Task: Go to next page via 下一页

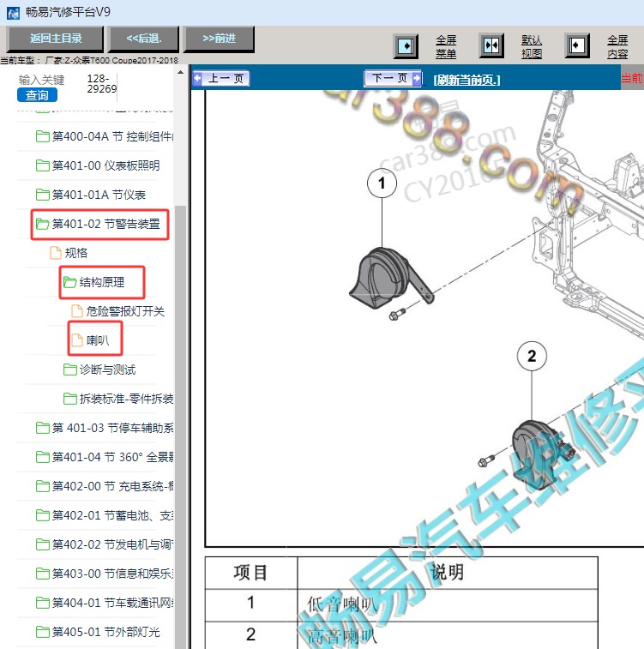Action: tap(393, 78)
